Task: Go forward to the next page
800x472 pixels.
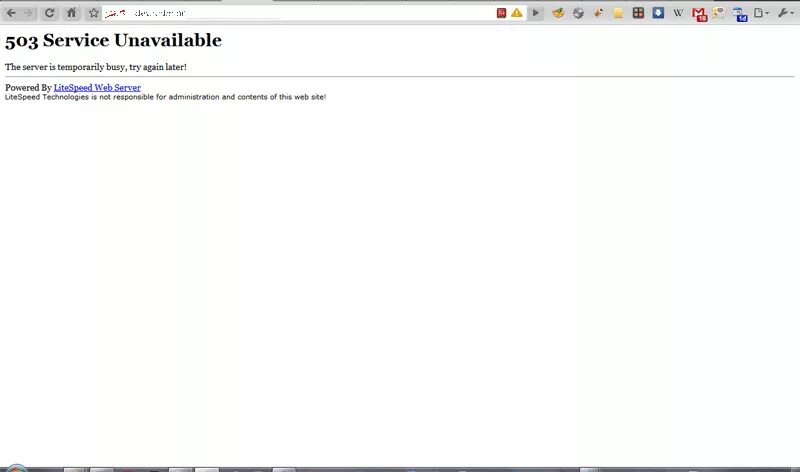Action: pos(28,13)
